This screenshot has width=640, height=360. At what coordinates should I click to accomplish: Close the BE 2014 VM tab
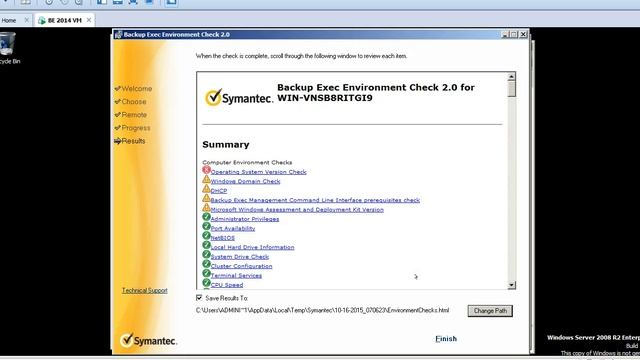coord(89,20)
